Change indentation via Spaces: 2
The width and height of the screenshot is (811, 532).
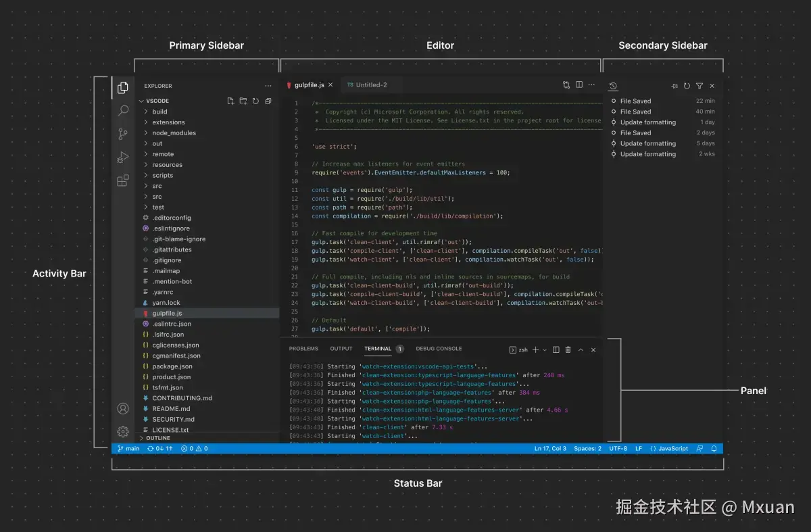click(587, 448)
